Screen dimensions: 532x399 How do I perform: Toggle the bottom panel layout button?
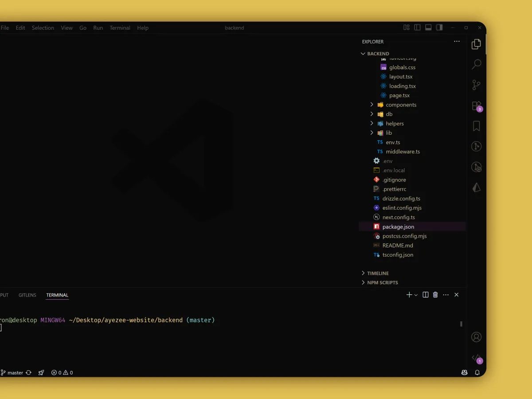[x=428, y=27]
